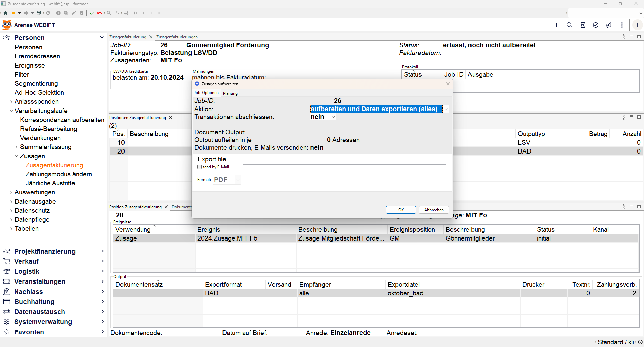Click the Abbrechen button
Viewport: 644px width, 347px height.
click(x=434, y=210)
